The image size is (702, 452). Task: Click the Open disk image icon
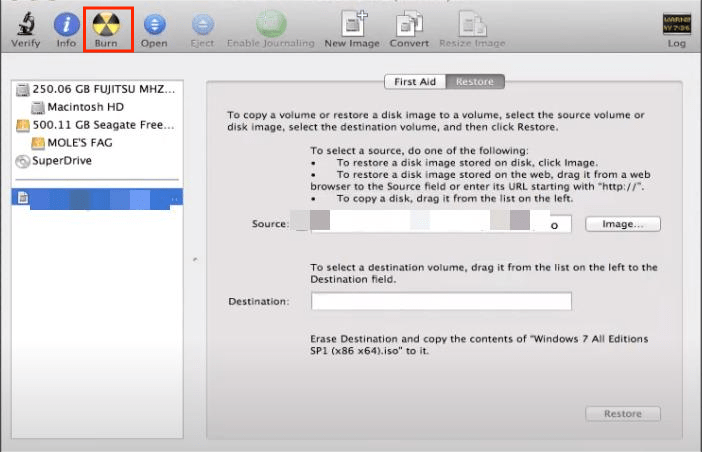pyautogui.click(x=154, y=25)
